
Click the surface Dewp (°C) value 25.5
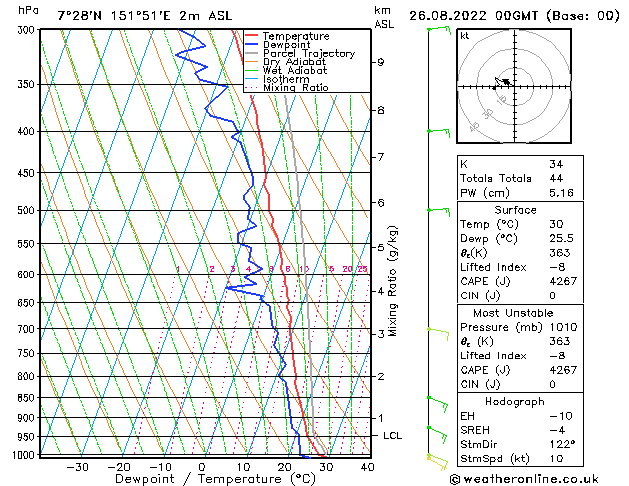tap(561, 238)
